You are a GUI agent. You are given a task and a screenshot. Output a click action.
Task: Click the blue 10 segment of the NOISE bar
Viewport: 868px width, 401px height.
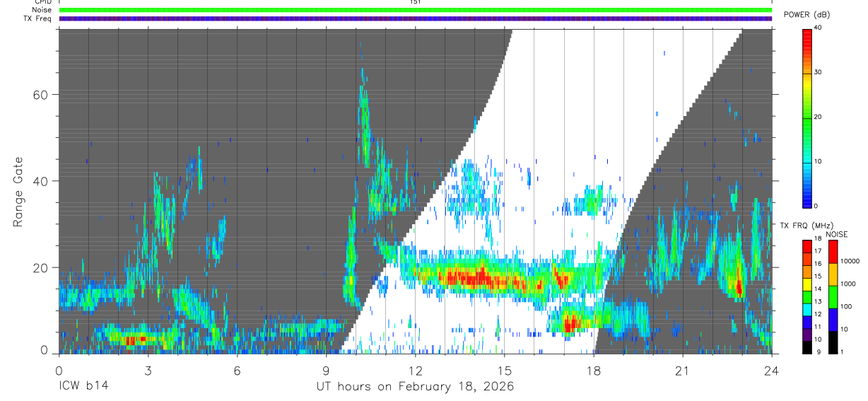(833, 319)
